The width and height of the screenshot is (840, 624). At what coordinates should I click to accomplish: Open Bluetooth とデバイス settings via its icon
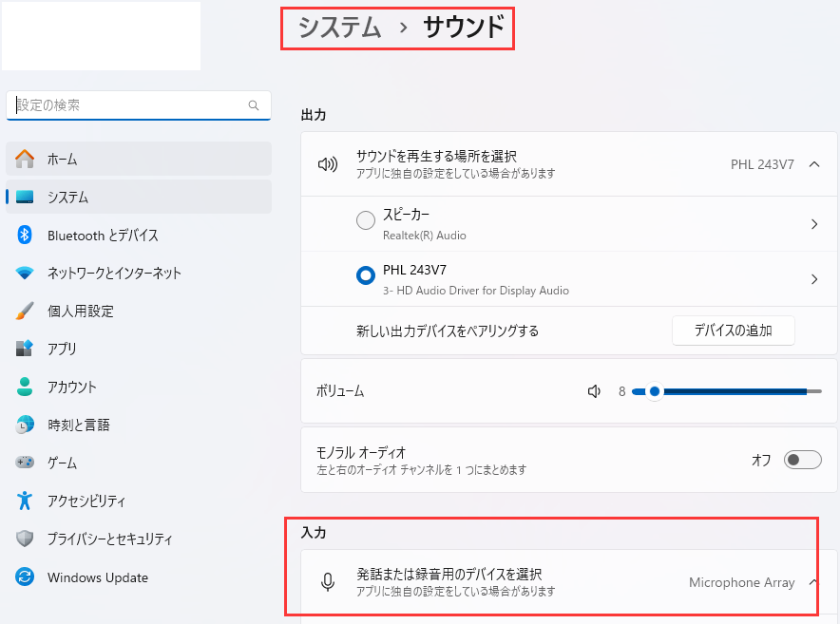click(x=22, y=235)
